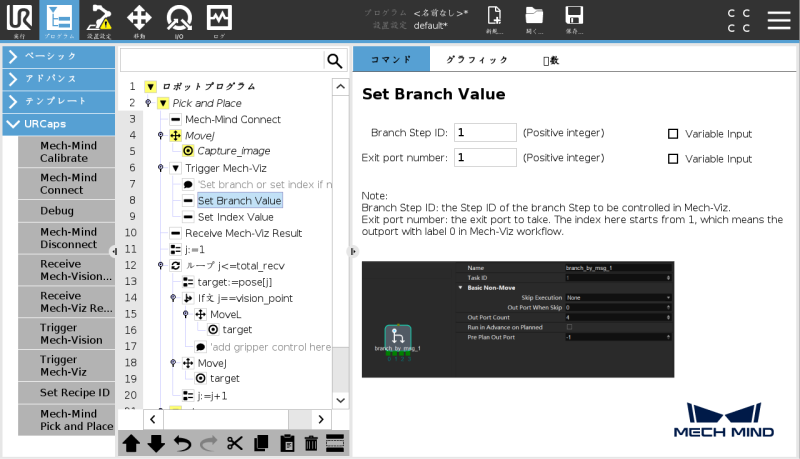Insert Mech-Mind Calibrate URCap node
Image resolution: width=800 pixels, height=459 pixels.
tap(66, 152)
